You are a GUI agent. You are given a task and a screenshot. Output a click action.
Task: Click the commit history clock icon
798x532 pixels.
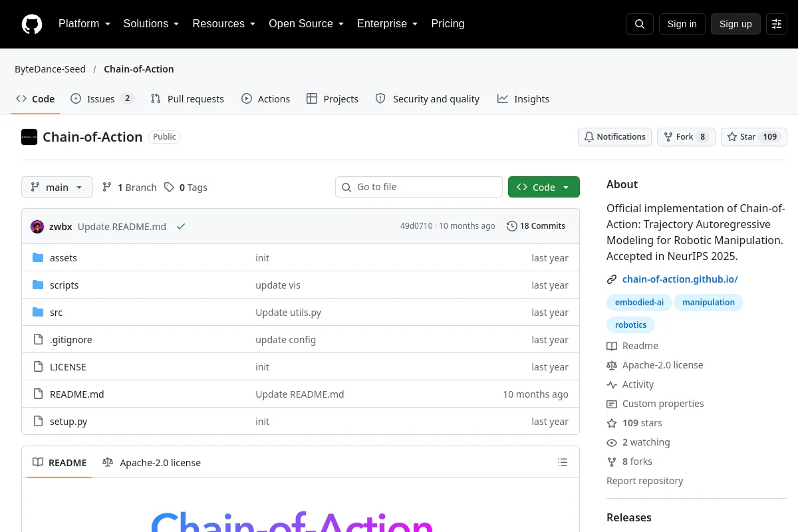(511, 226)
